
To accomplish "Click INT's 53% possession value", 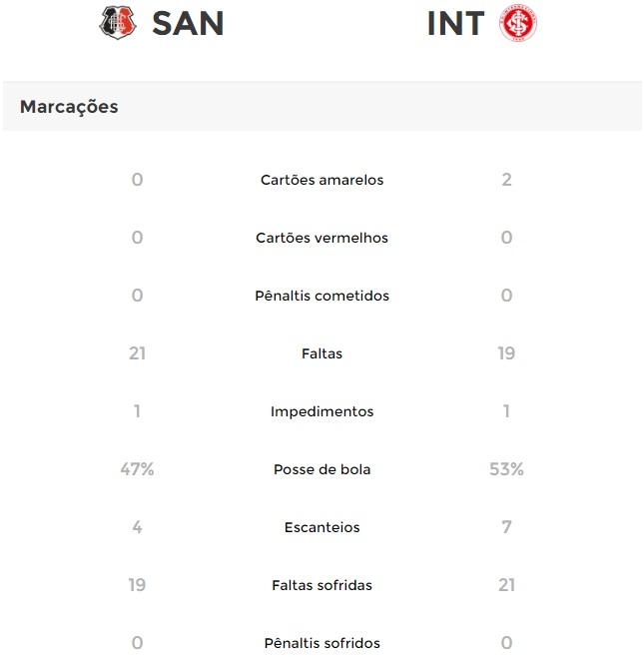I will pyautogui.click(x=506, y=469).
